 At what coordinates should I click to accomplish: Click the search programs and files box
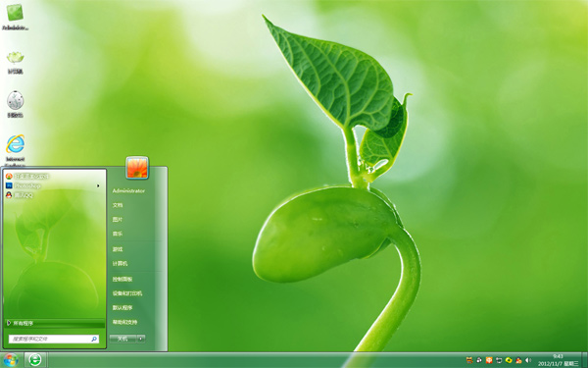54,340
